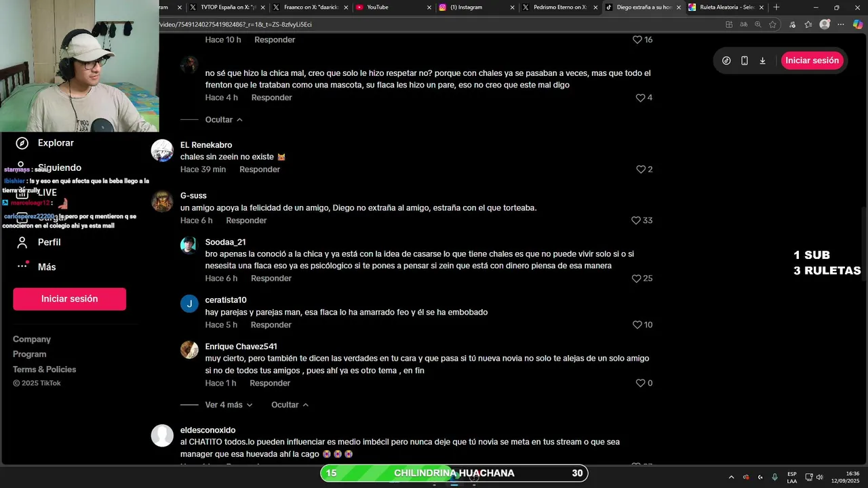Click the CHILINDRINA HUACHANA progress bar
The height and width of the screenshot is (488, 868).
(454, 473)
